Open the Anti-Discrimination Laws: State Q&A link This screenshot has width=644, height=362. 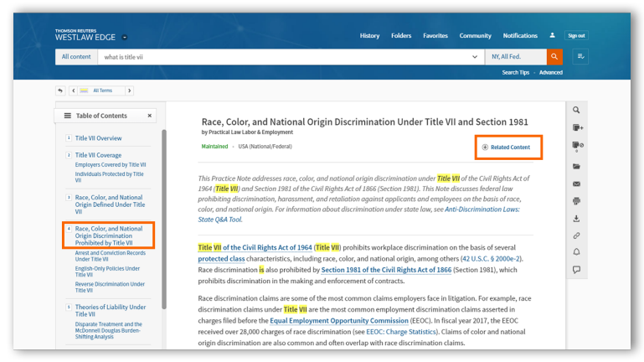483,209
